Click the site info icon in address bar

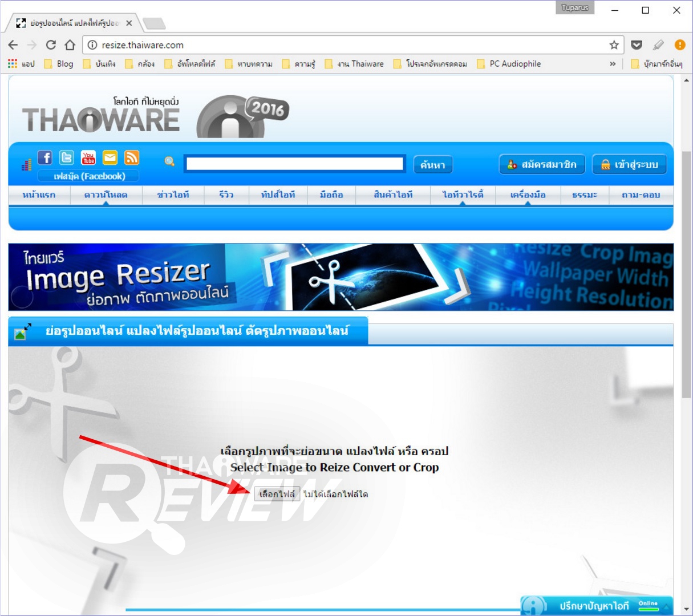(x=92, y=45)
